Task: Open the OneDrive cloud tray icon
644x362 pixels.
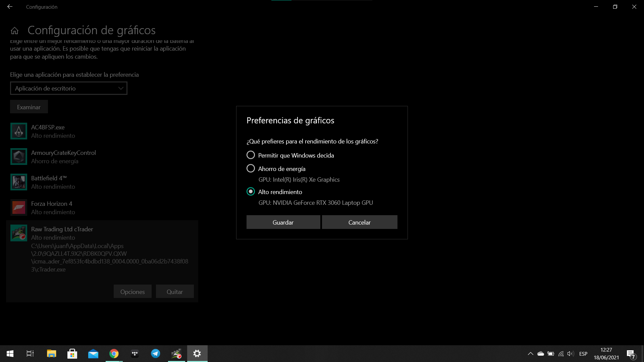Action: [x=541, y=354]
